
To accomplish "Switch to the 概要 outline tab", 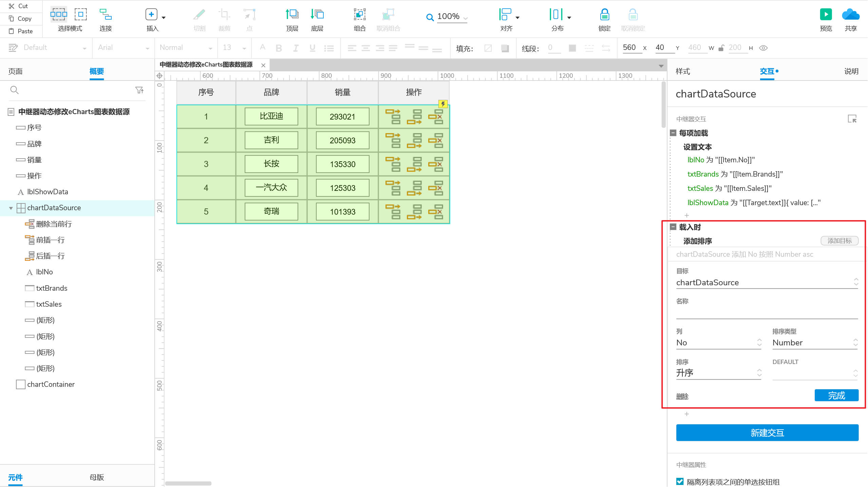I will point(97,71).
